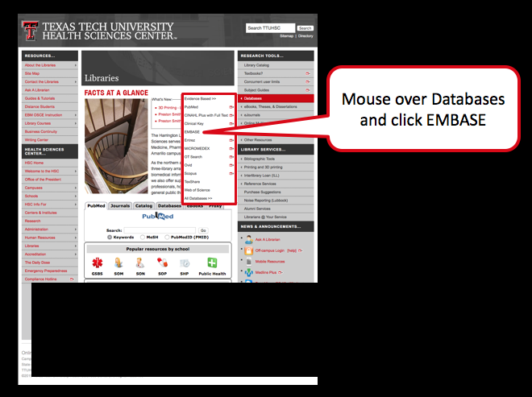Click the Search button in the header
This screenshot has width=532, height=397.
pos(305,28)
